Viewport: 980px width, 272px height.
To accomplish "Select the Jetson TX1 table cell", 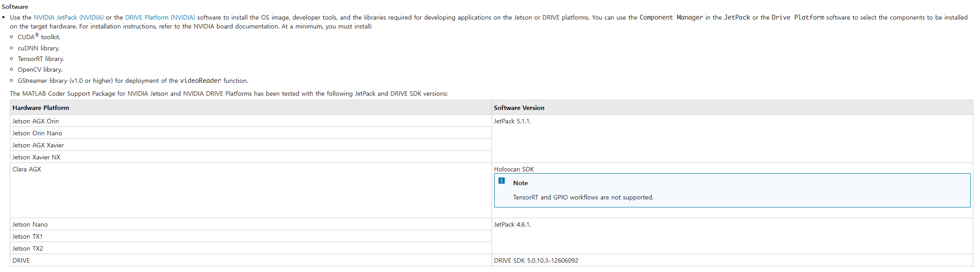I will [x=251, y=236].
